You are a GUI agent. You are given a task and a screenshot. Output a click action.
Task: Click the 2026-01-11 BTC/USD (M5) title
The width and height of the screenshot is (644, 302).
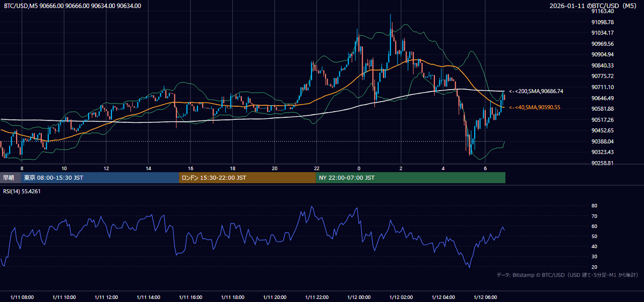click(x=594, y=6)
